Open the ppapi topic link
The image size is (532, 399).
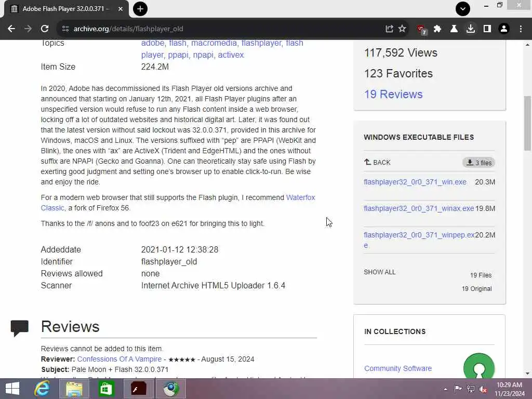178,55
